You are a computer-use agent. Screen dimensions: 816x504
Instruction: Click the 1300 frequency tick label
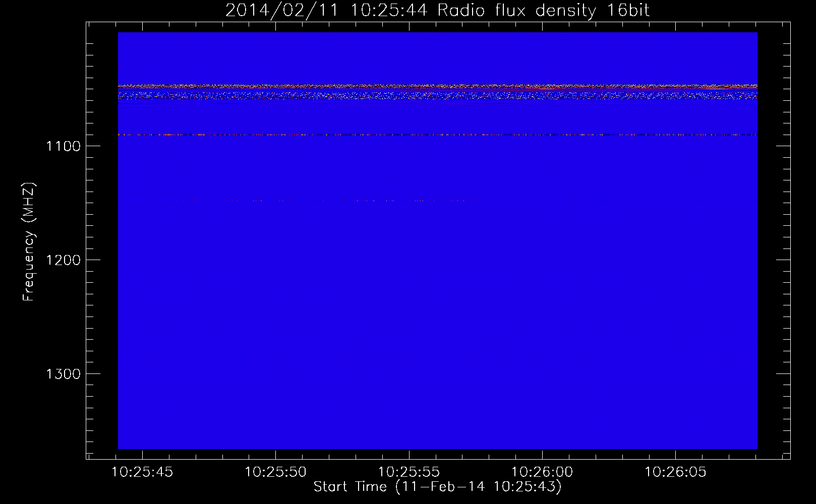[x=63, y=374]
